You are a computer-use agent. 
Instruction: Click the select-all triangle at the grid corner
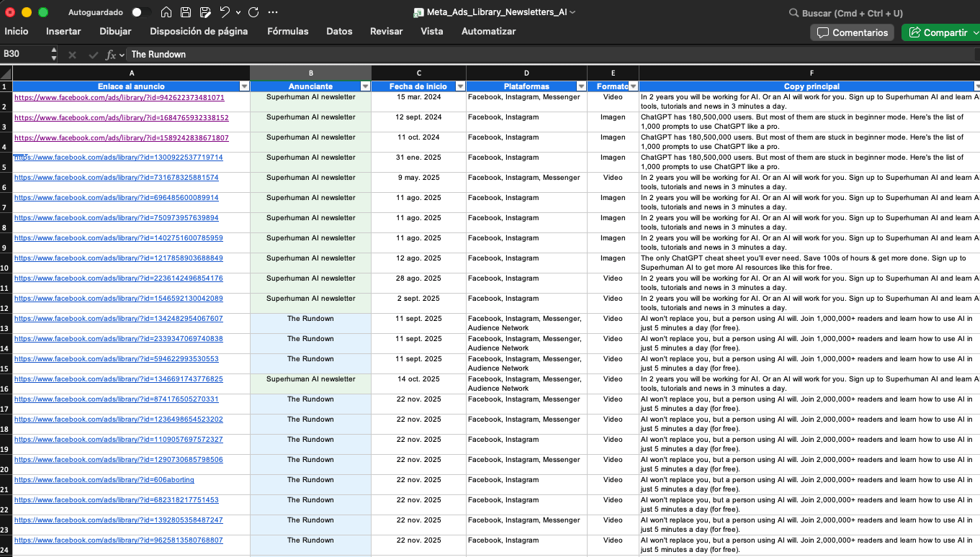pyautogui.click(x=6, y=73)
